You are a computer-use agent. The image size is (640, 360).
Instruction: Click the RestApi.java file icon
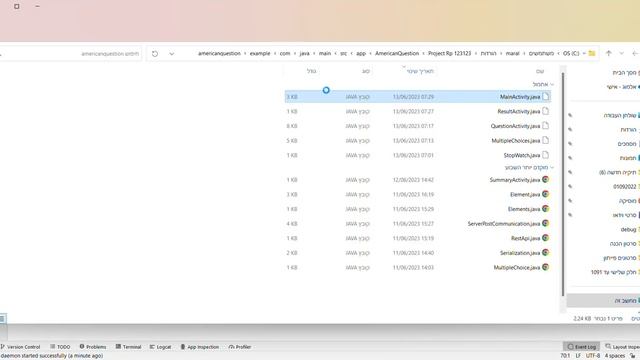(546, 238)
